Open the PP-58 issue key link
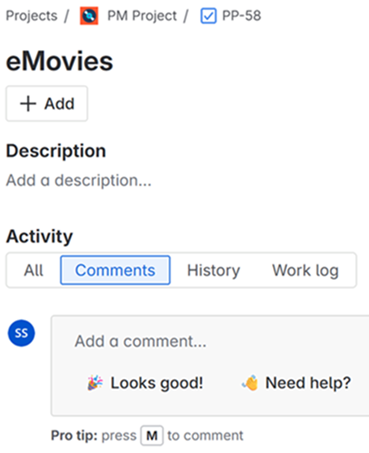The height and width of the screenshot is (453, 369). pyautogui.click(x=242, y=16)
